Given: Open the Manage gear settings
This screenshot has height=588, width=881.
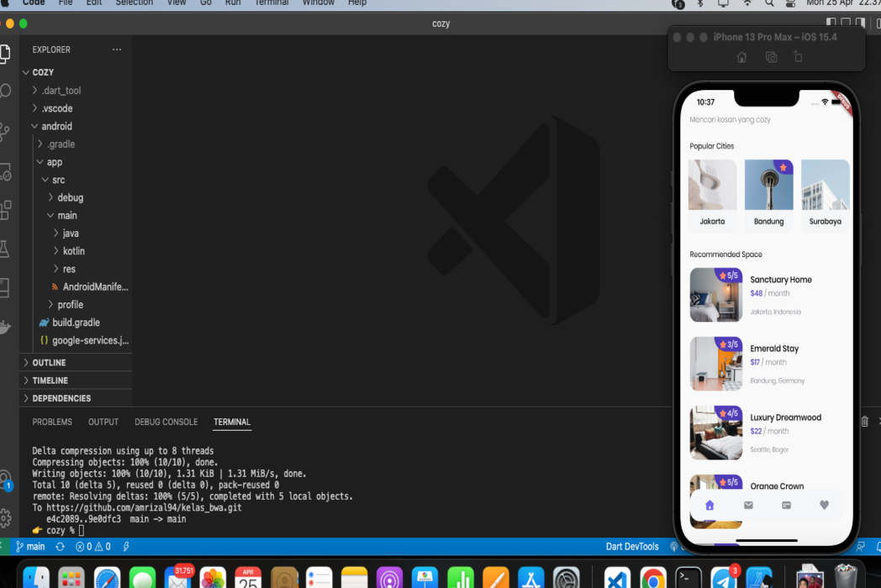Looking at the screenshot, I should [x=5, y=517].
